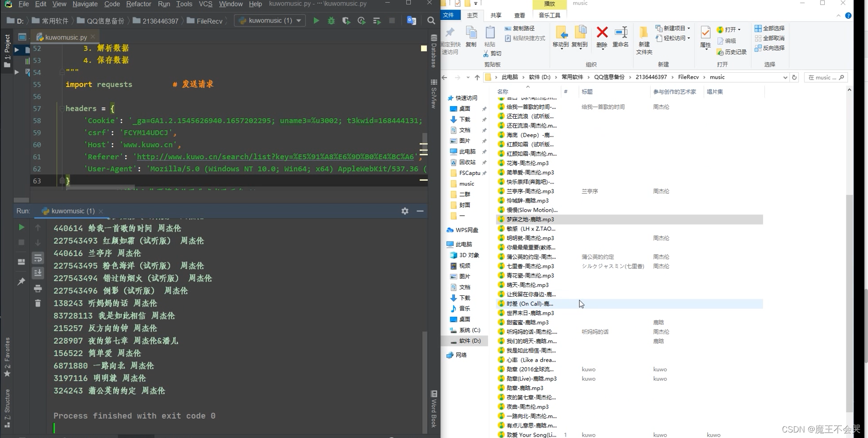Run with coverage icon in PyCharm toolbar
868x438 pixels.
(346, 21)
